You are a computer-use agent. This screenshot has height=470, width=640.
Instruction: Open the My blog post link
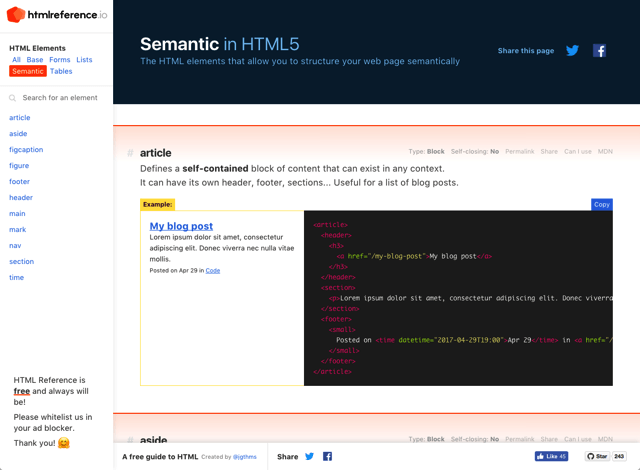181,226
